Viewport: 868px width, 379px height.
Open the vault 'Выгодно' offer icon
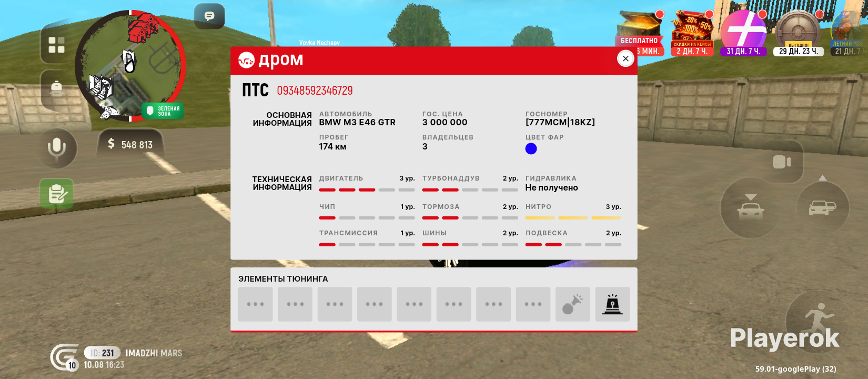(799, 33)
